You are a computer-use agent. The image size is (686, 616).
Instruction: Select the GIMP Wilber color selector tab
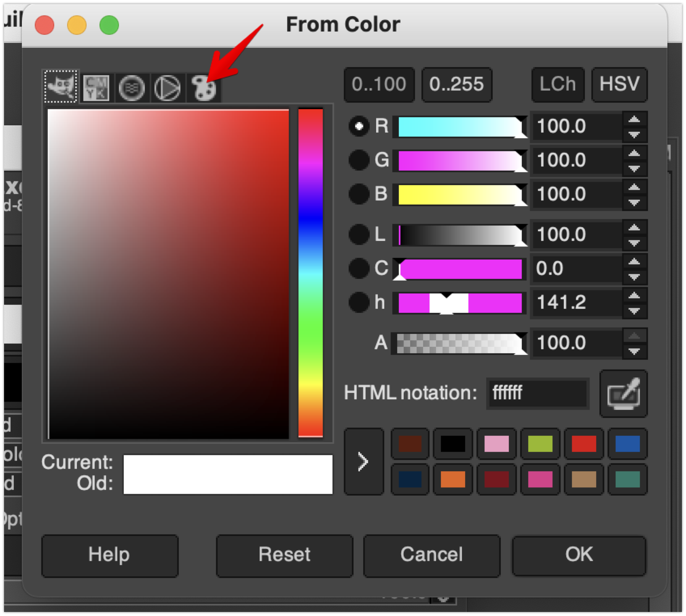coord(61,86)
